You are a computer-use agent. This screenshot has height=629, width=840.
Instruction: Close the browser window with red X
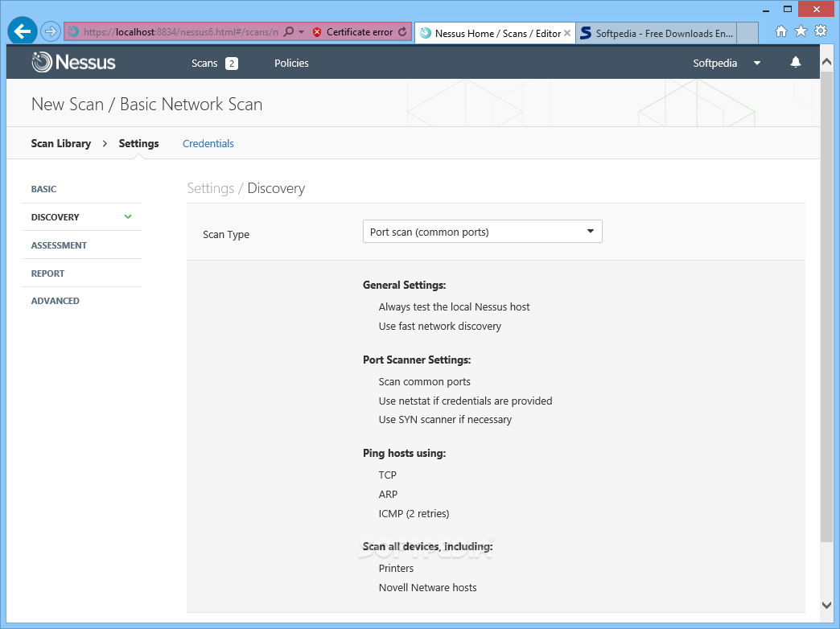[x=817, y=9]
